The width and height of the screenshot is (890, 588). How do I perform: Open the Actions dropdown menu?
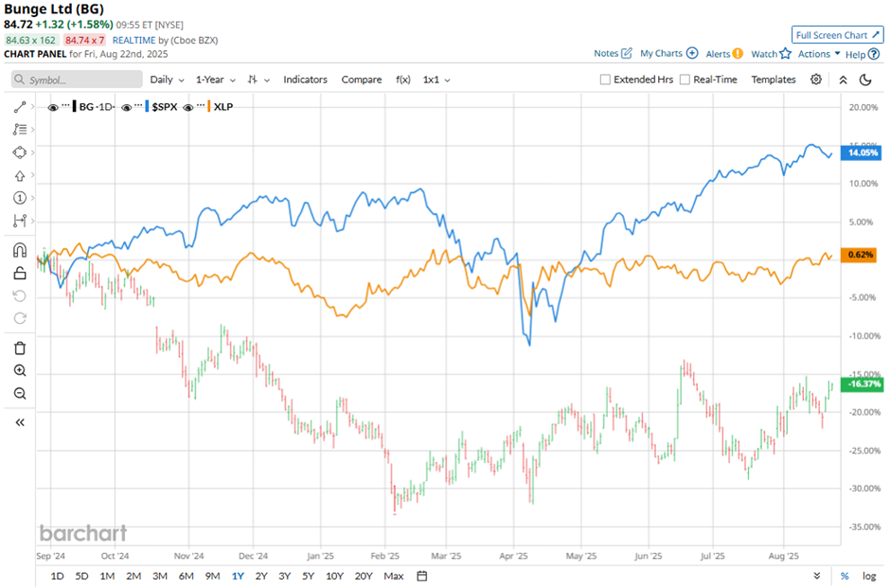pyautogui.click(x=819, y=54)
